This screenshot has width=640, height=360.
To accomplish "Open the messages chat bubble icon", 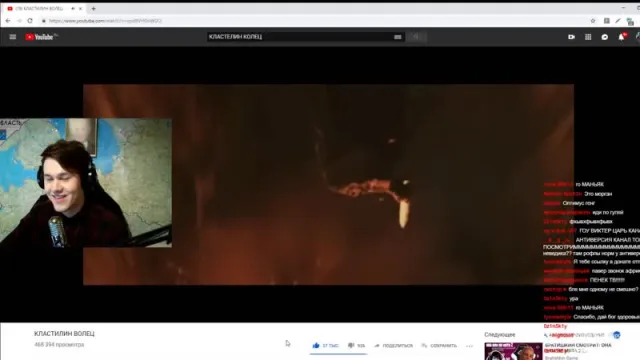I will 604,37.
